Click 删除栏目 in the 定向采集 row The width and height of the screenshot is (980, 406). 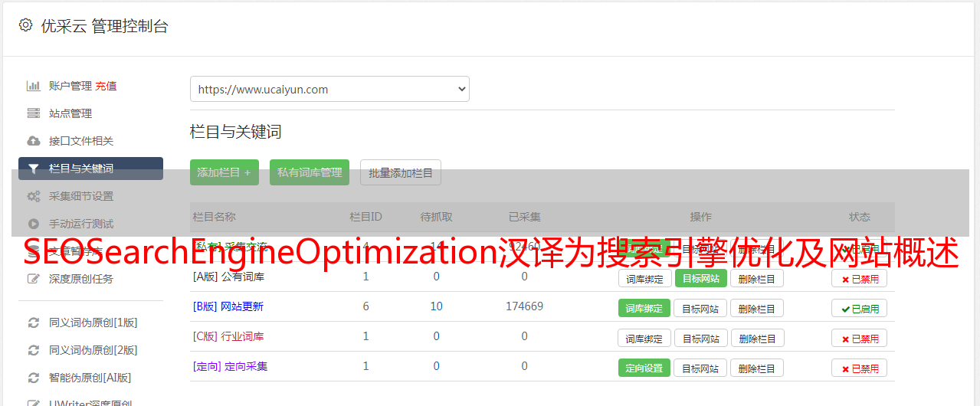[x=757, y=368]
